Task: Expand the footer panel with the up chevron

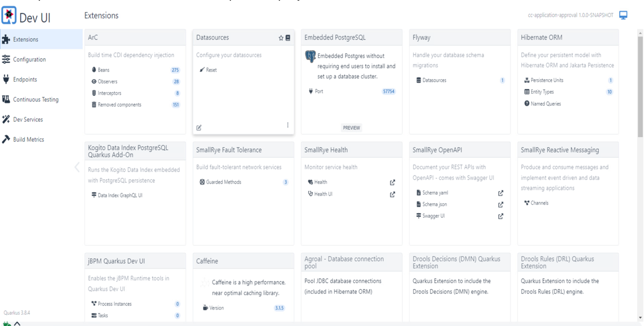Action: point(17,324)
